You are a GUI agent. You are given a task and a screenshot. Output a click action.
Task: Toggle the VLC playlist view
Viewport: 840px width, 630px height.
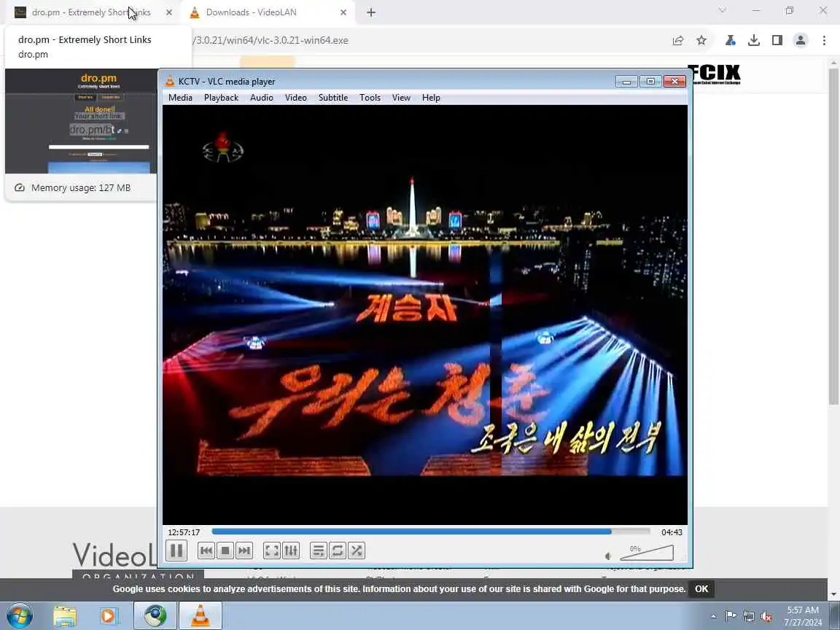tap(318, 551)
